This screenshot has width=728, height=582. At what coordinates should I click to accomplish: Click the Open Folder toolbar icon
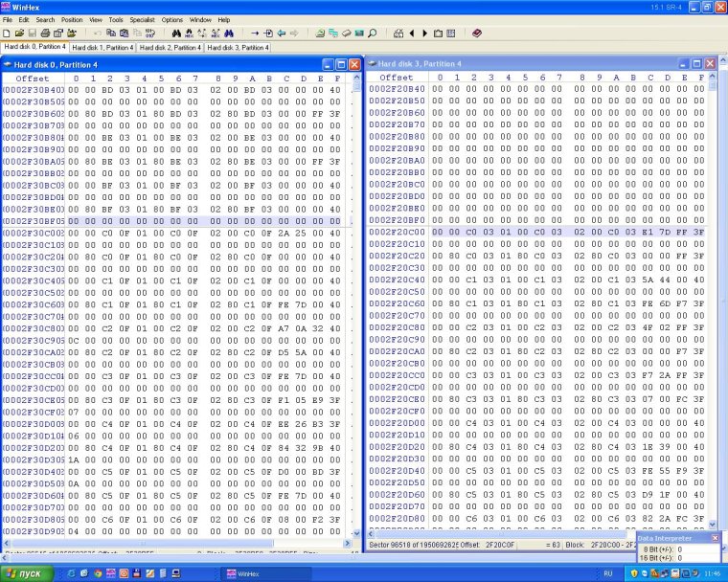[x=72, y=34]
